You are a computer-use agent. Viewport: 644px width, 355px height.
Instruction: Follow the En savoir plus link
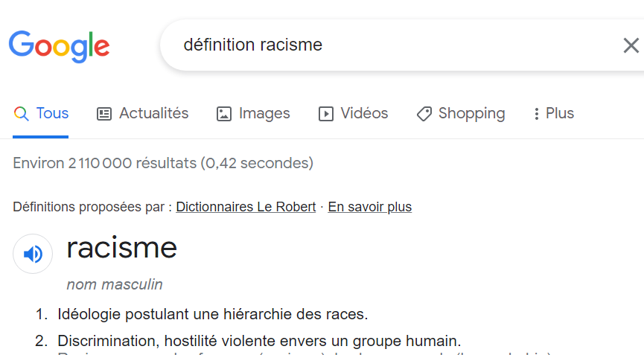coord(369,207)
